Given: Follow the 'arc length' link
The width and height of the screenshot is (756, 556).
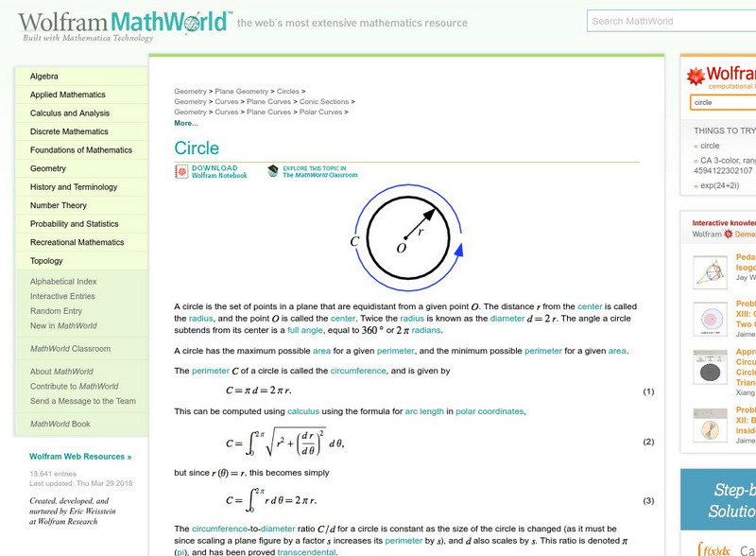Looking at the screenshot, I should coord(424,411).
